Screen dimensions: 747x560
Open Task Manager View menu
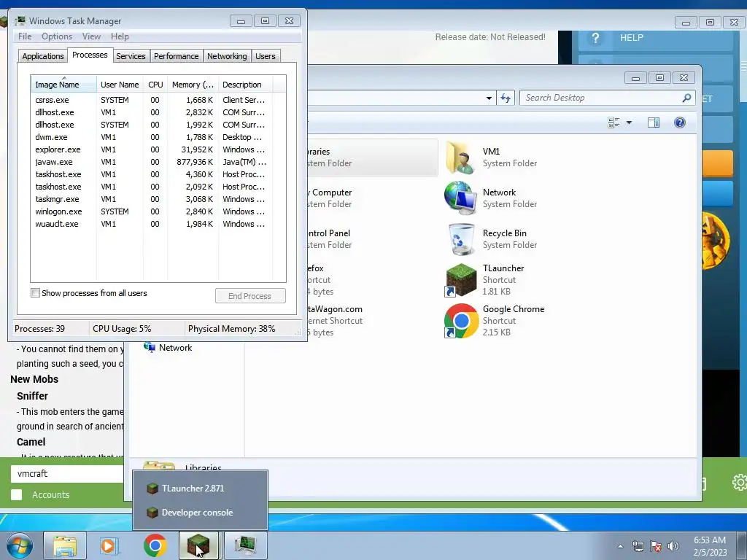click(x=91, y=36)
